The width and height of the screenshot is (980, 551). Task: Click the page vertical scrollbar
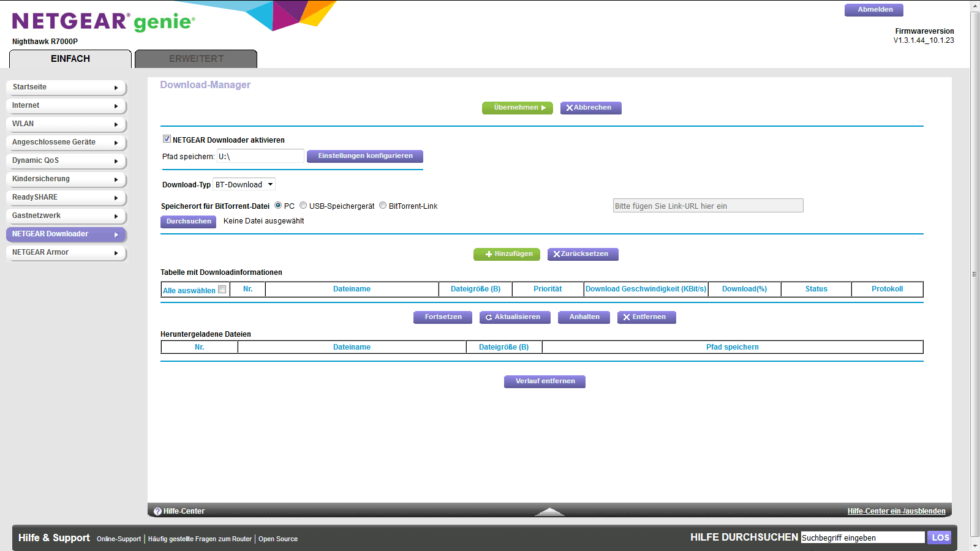tap(974, 275)
